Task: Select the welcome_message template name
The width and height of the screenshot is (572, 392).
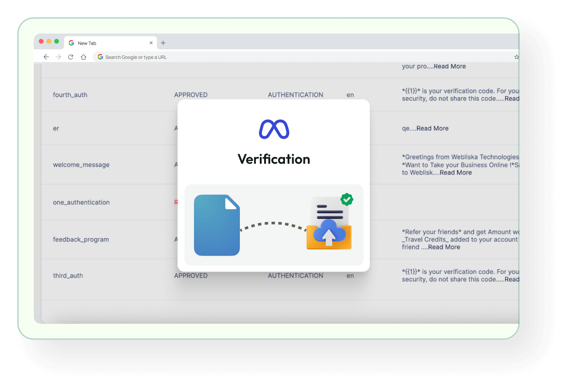Action: click(x=81, y=165)
